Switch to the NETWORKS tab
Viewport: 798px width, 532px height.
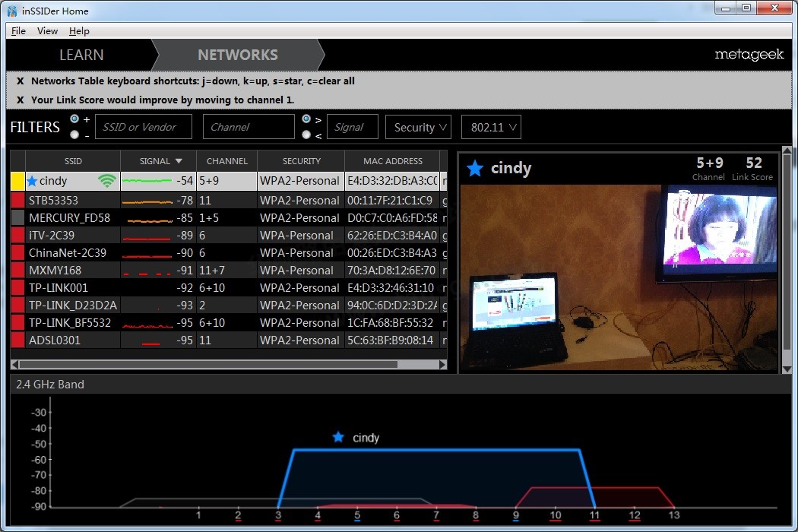[x=238, y=55]
